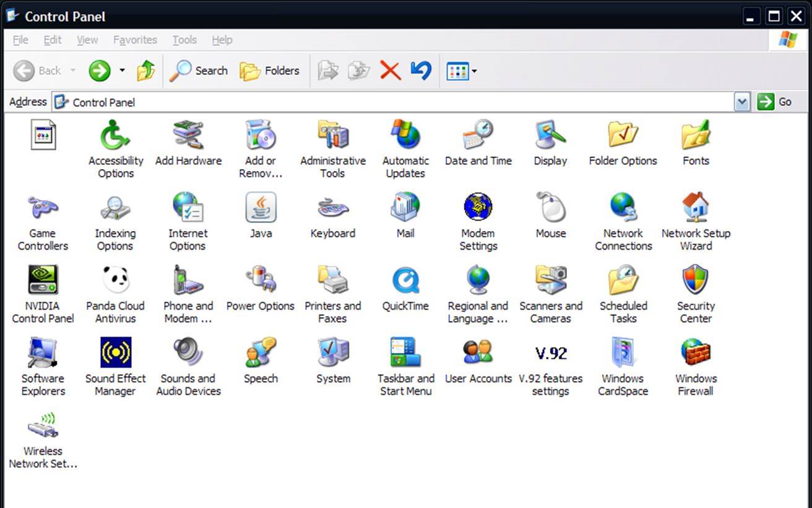Viewport: 812px width, 508px height.
Task: Expand the Back button history dropdown
Action: (x=72, y=70)
